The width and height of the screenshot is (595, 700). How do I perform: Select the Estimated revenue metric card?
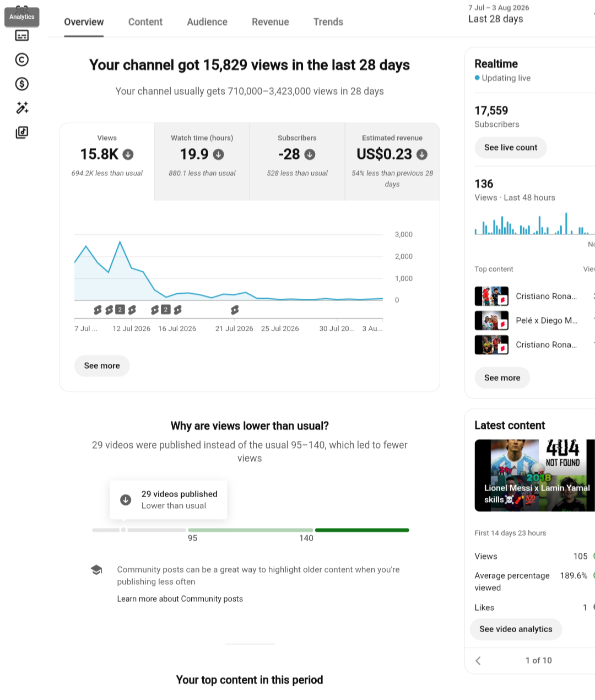[392, 161]
